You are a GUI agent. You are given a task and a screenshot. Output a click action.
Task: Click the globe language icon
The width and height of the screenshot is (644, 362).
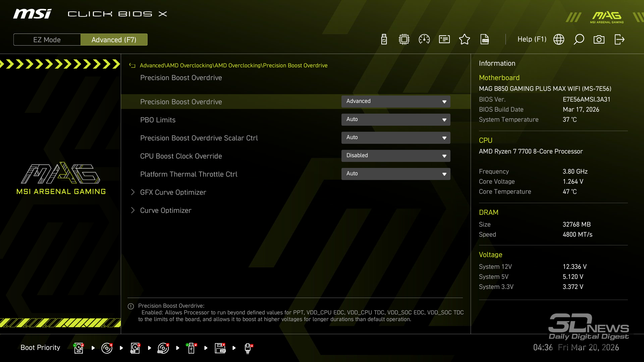(559, 40)
